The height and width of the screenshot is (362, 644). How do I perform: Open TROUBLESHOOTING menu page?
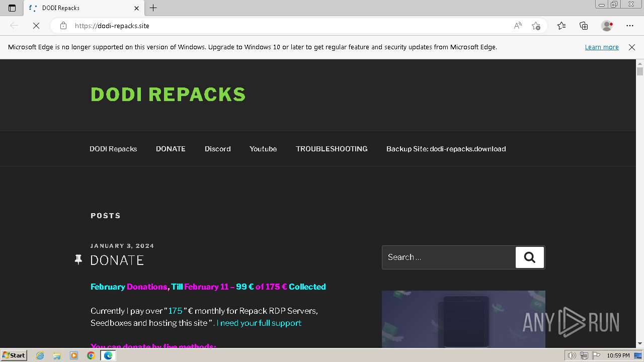(332, 149)
